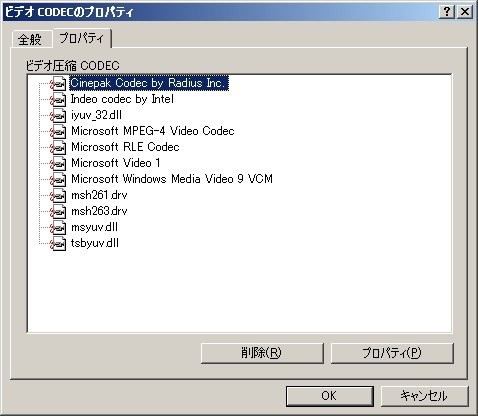The width and height of the screenshot is (478, 416).
Task: Select msyuv.dll in the codec list
Action: [x=94, y=227]
